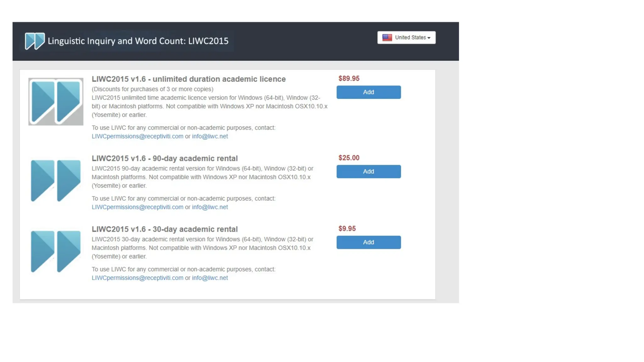Click info@liwc.net link under 90-day rental
The width and height of the screenshot is (644, 362).
pyautogui.click(x=210, y=207)
